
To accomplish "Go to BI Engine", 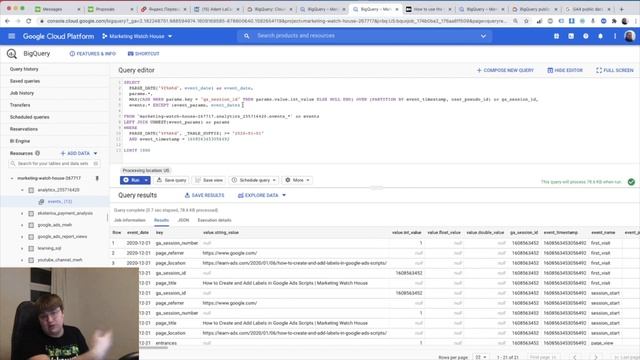I will [x=20, y=141].
